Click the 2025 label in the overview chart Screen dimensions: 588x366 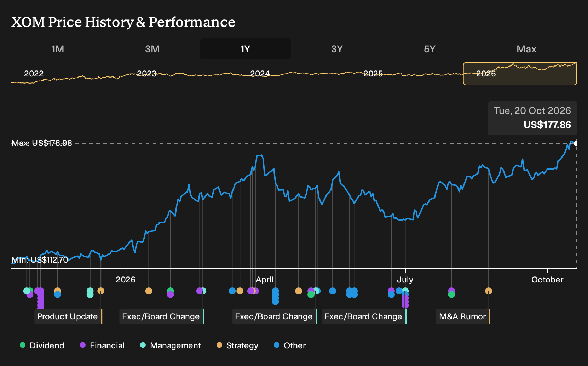pos(373,74)
